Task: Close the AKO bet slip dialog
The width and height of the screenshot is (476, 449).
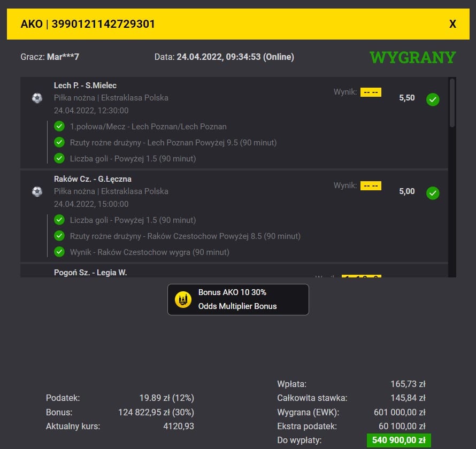Action: [452, 24]
